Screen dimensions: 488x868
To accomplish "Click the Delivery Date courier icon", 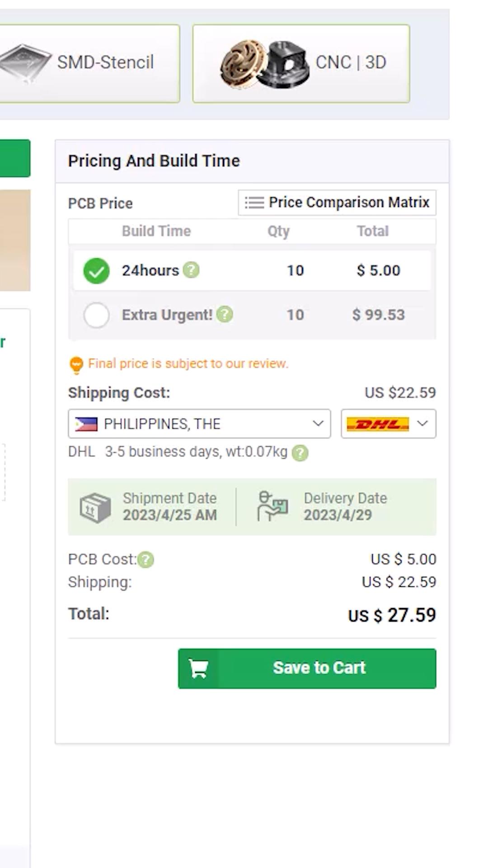I will [272, 507].
